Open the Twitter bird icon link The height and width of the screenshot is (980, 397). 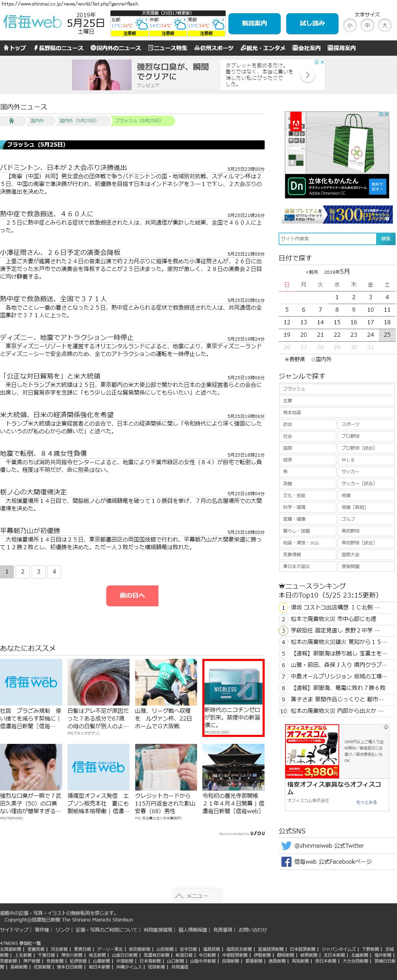pyautogui.click(x=286, y=845)
